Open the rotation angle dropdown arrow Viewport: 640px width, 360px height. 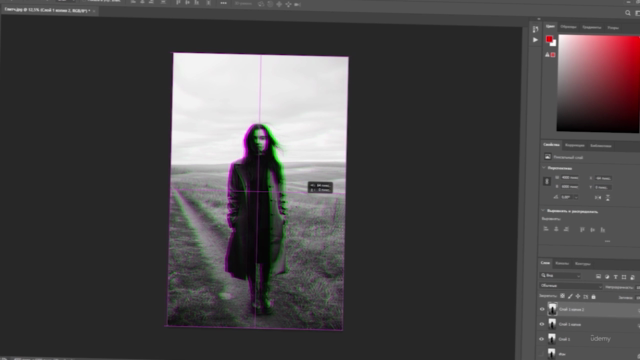point(576,197)
